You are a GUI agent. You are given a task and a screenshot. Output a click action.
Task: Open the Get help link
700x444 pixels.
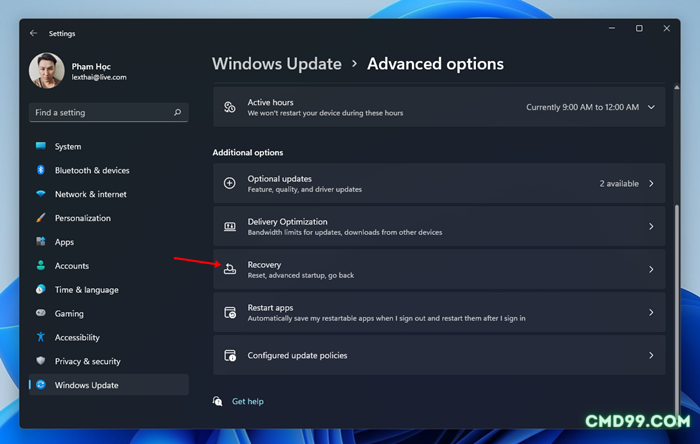click(x=248, y=401)
